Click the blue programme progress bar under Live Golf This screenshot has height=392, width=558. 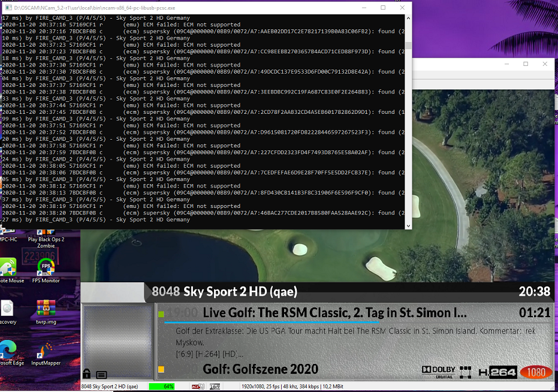click(272, 322)
